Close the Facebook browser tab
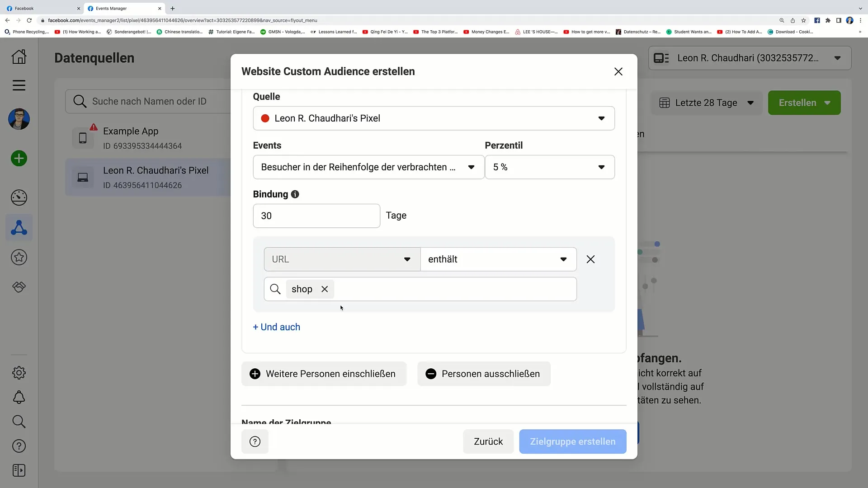Viewport: 868px width, 488px height. point(78,8)
